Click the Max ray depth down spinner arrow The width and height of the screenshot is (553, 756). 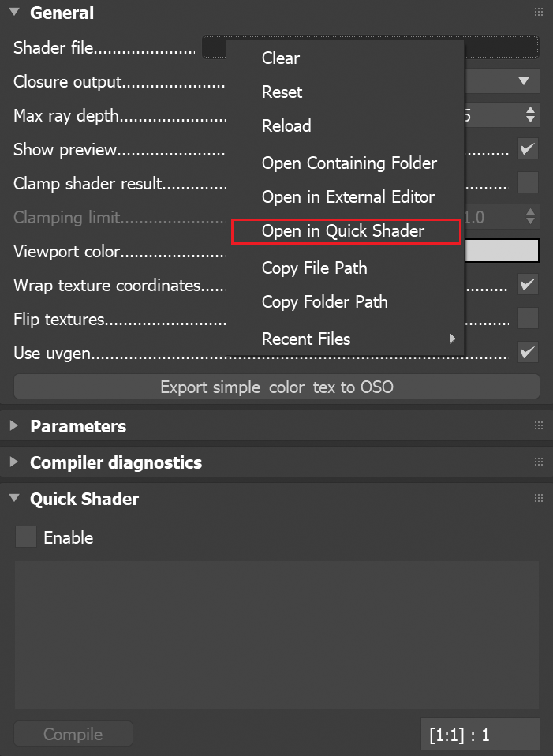pyautogui.click(x=530, y=119)
